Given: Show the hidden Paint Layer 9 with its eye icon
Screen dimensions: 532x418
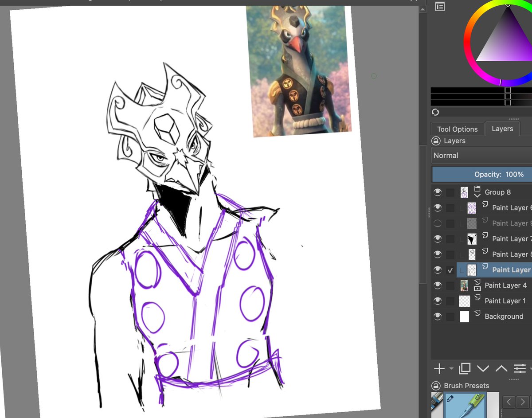Looking at the screenshot, I should [x=438, y=223].
